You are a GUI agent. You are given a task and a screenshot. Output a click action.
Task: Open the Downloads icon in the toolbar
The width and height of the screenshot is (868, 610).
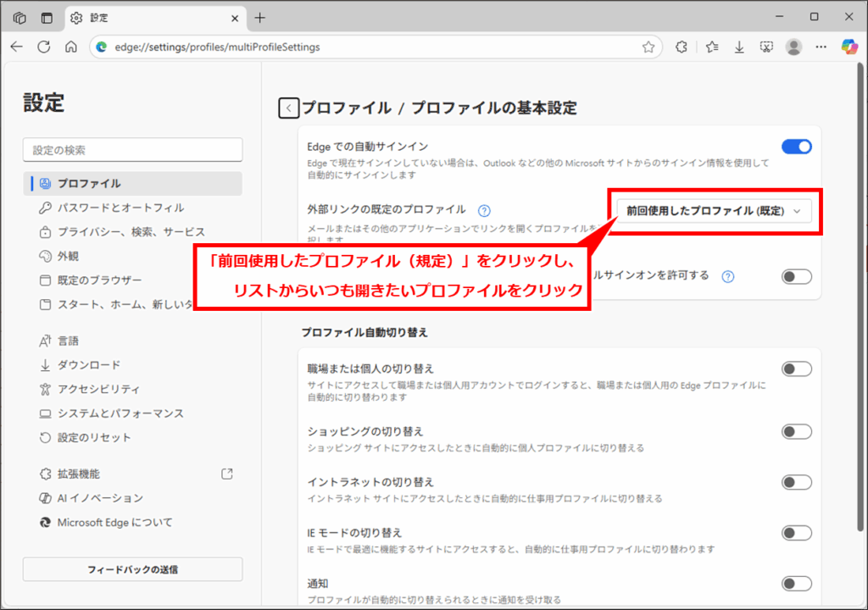(739, 47)
